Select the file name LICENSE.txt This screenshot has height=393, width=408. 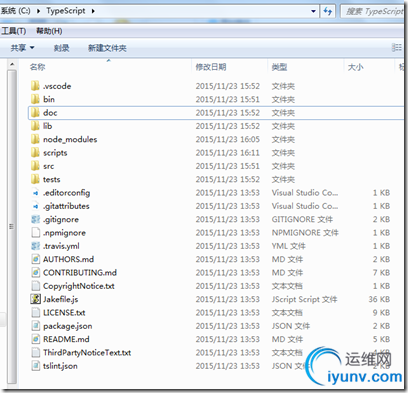tap(64, 313)
